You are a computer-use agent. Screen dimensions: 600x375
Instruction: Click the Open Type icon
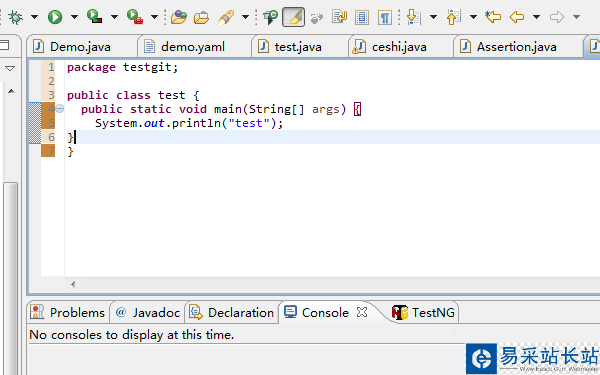pyautogui.click(x=179, y=17)
